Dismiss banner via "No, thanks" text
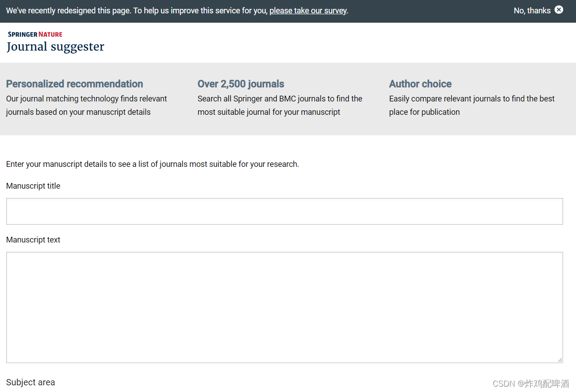The image size is (576, 392). coord(532,11)
